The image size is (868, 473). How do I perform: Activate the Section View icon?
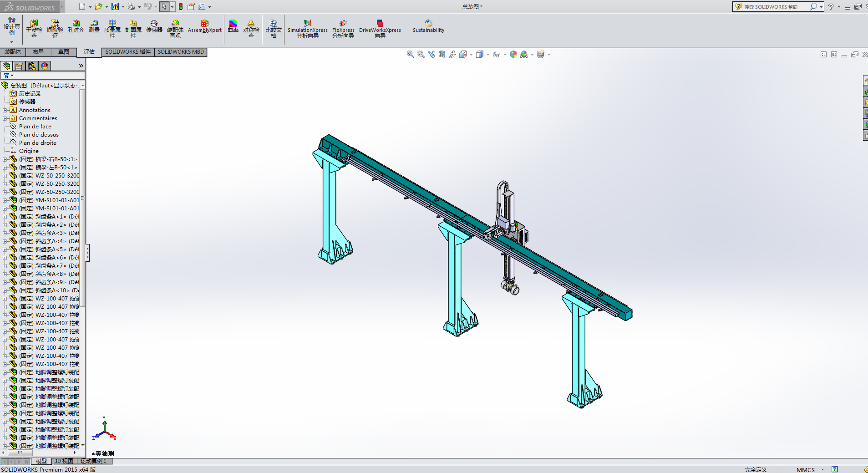click(x=442, y=54)
